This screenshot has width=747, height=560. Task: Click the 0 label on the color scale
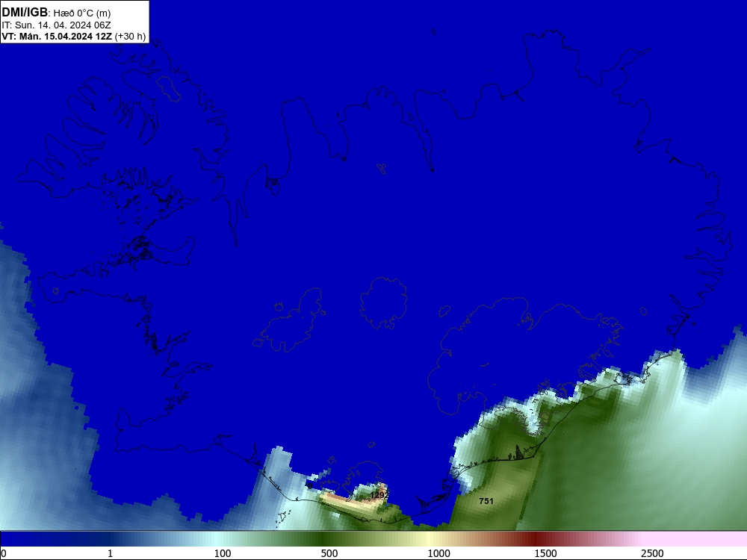point(4,553)
